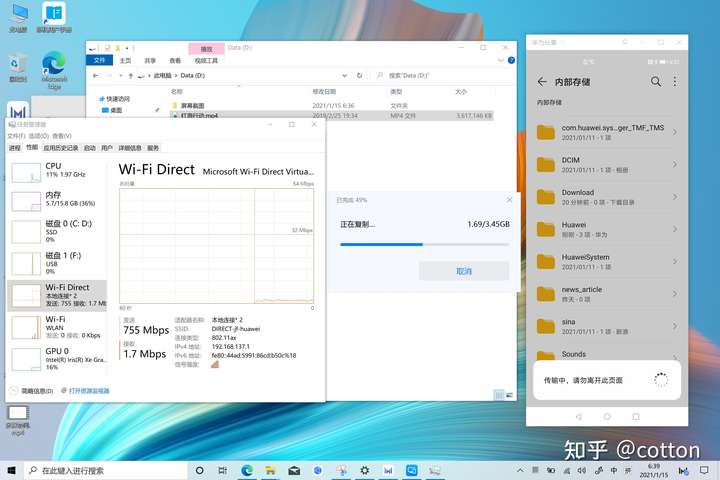Sort by 修改日期 column header

point(324,92)
